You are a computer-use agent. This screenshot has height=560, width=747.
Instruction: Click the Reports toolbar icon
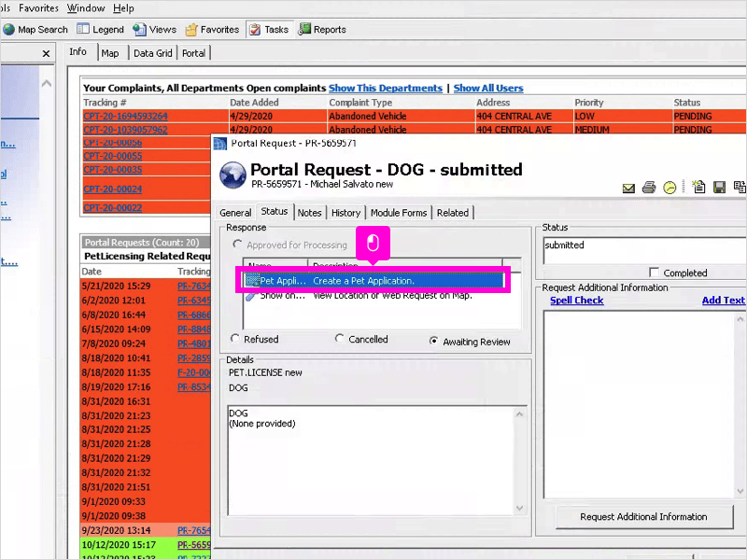[304, 29]
